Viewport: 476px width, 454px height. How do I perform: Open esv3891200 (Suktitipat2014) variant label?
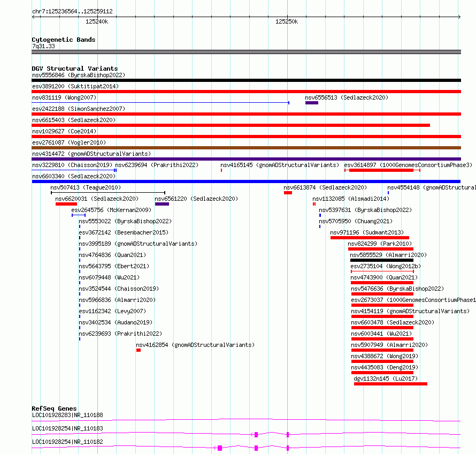tap(75, 86)
